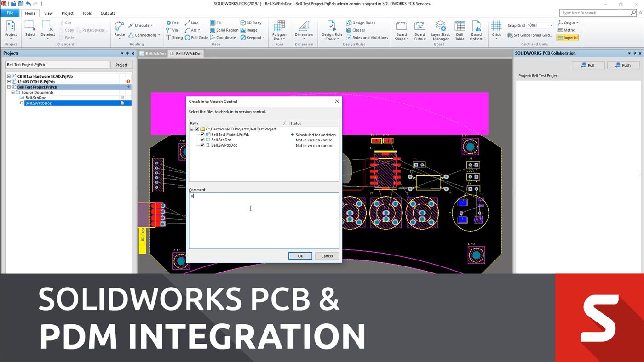Open the Layer Stack Manager
The image size is (644, 362).
point(440,28)
